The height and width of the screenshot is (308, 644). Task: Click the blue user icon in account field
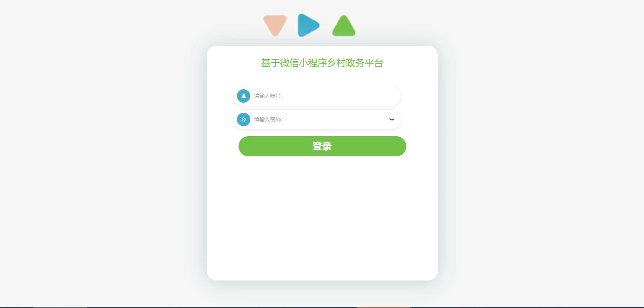tap(244, 96)
